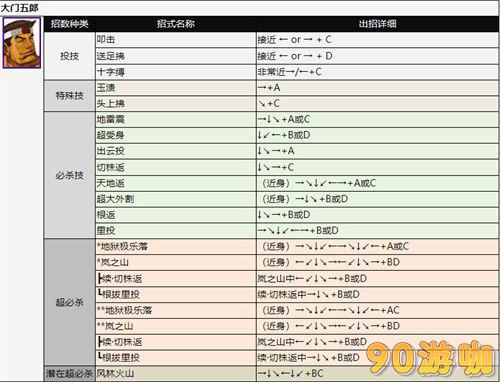Click the move name 风林火山
The width and height of the screenshot is (500, 382).
click(115, 373)
